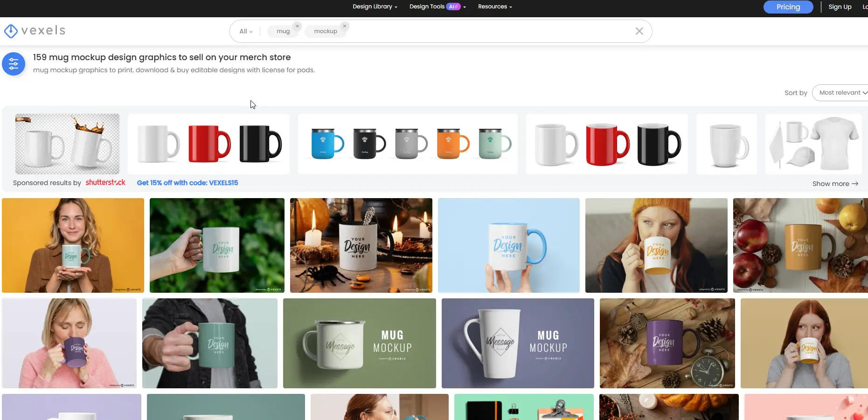Expand the Design Library menu
This screenshot has width=868, height=420.
(375, 7)
